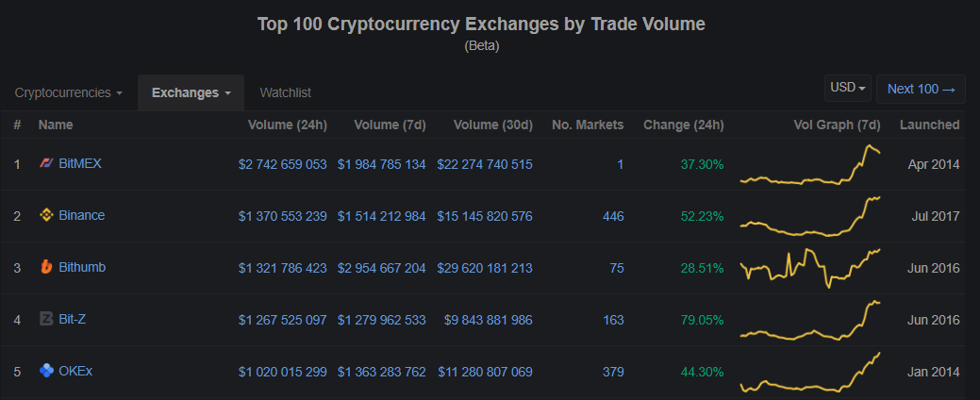Click the Binance logo icon
Image resolution: width=980 pixels, height=400 pixels.
(x=46, y=216)
